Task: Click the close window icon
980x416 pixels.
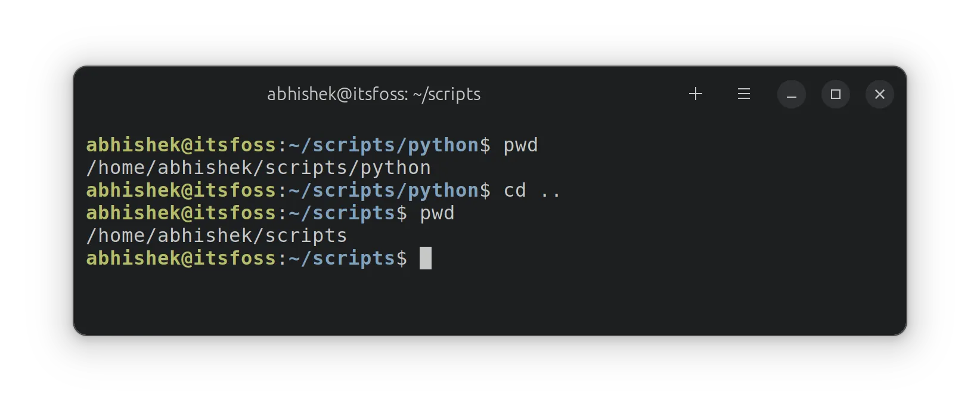Action: coord(879,94)
